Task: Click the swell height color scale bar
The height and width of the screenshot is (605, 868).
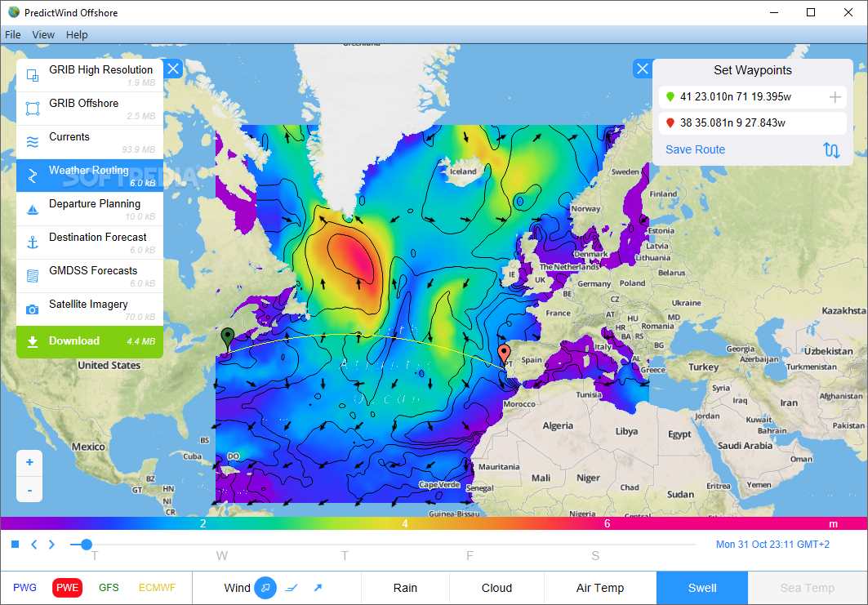Action: click(434, 523)
